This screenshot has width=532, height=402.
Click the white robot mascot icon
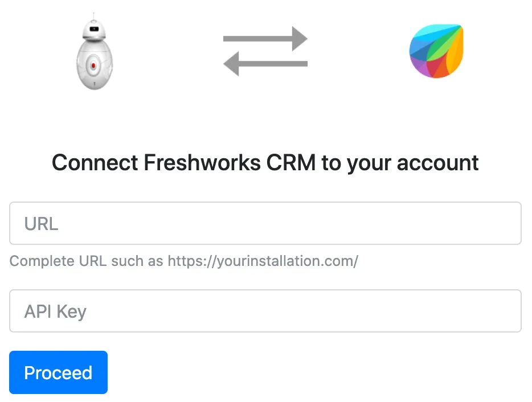coord(95,52)
